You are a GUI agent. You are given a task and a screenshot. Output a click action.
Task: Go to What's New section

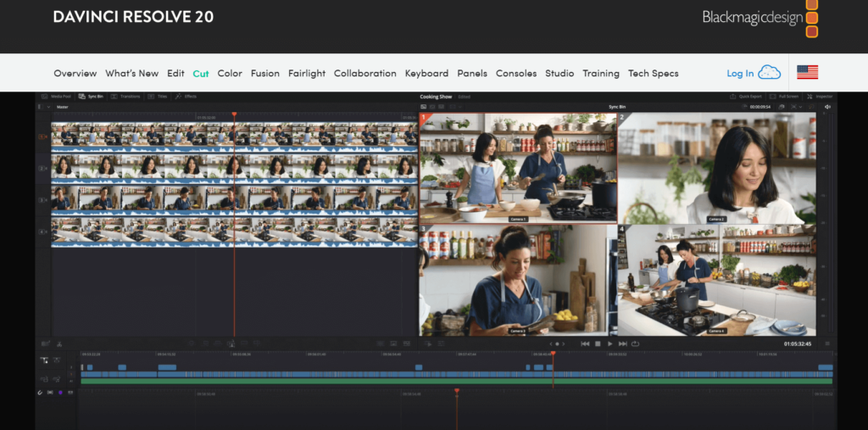coord(131,73)
